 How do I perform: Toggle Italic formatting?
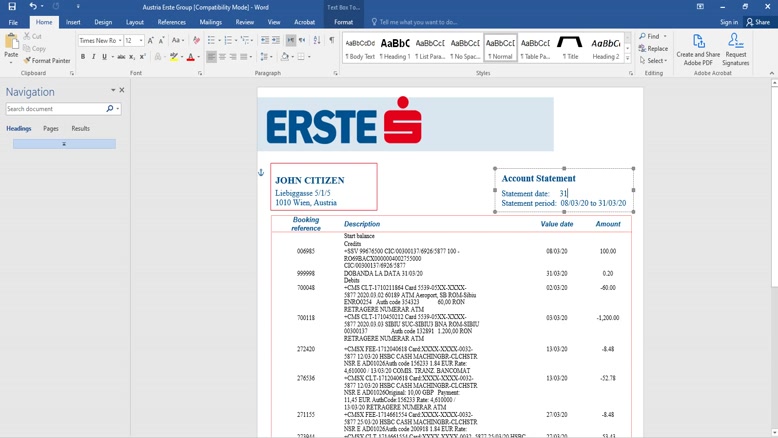tap(94, 57)
